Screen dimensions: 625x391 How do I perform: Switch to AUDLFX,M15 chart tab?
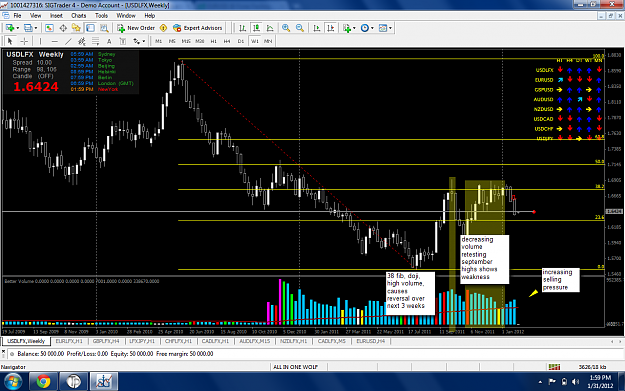click(x=254, y=341)
